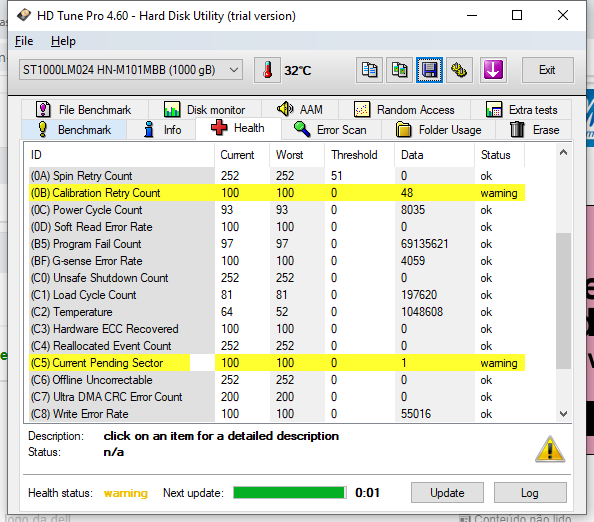
Task: Click the Update button
Action: 447,493
